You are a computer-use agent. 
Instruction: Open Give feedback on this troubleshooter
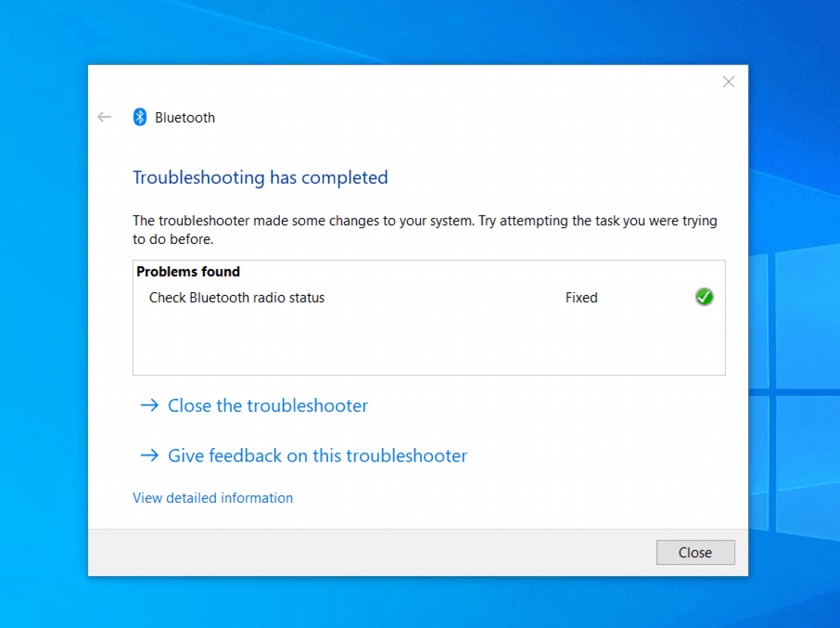point(317,455)
